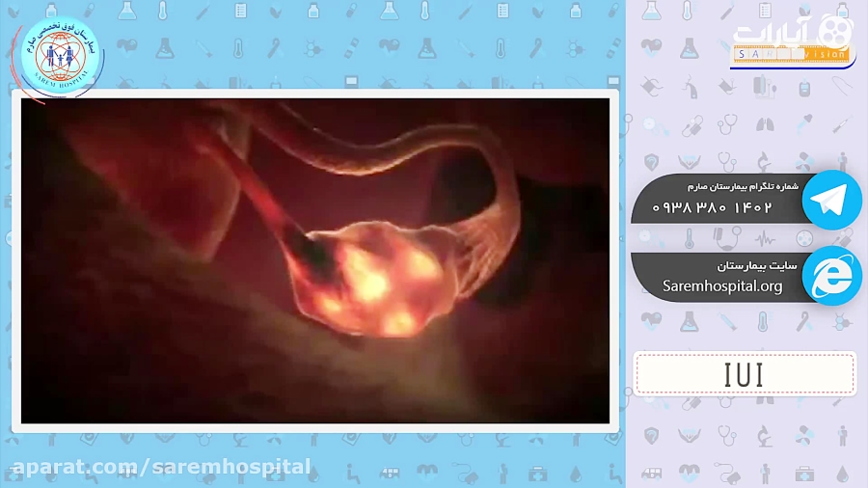The width and height of the screenshot is (868, 488).
Task: Click the Sarem Hospital circular logo
Action: 60,55
